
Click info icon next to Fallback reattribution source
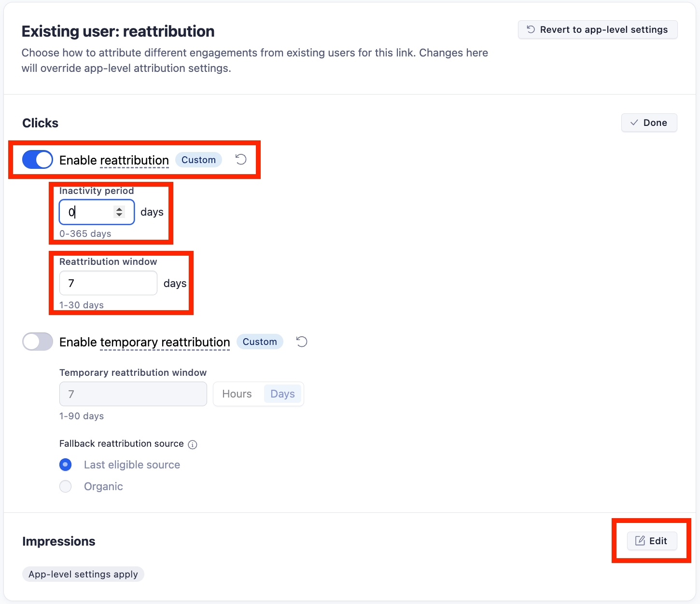[x=193, y=444]
